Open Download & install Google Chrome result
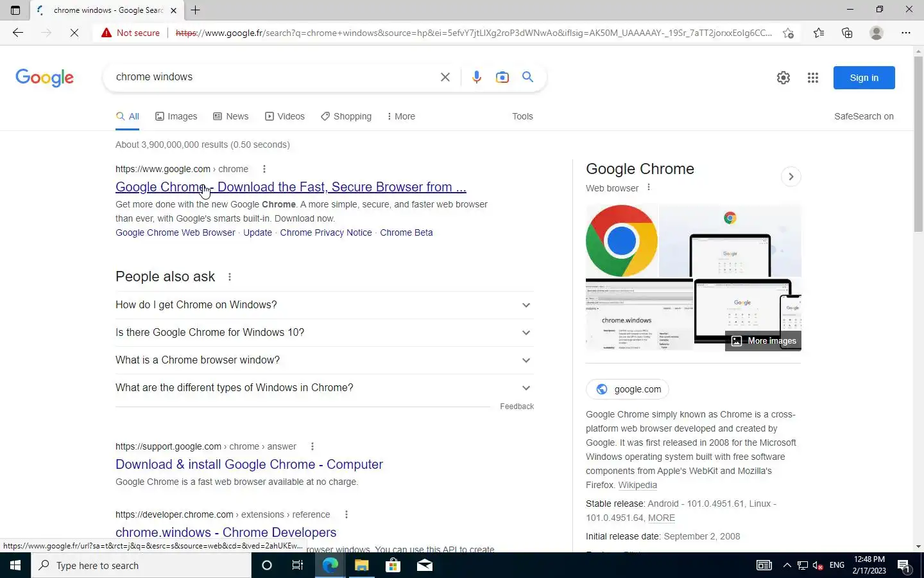This screenshot has width=924, height=578. 249,464
